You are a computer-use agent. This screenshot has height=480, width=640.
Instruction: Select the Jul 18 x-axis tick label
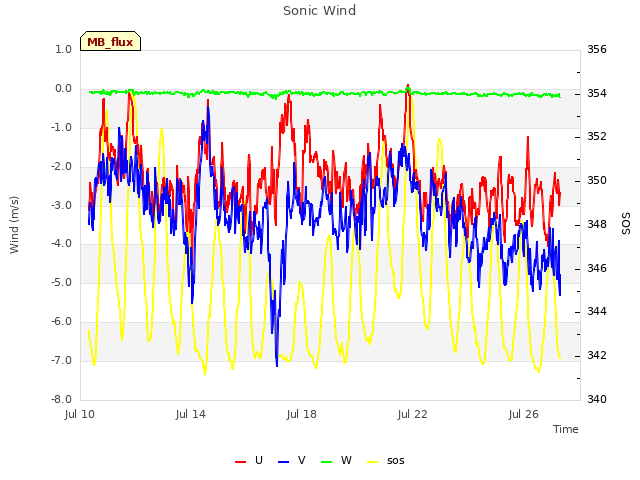coord(302,414)
